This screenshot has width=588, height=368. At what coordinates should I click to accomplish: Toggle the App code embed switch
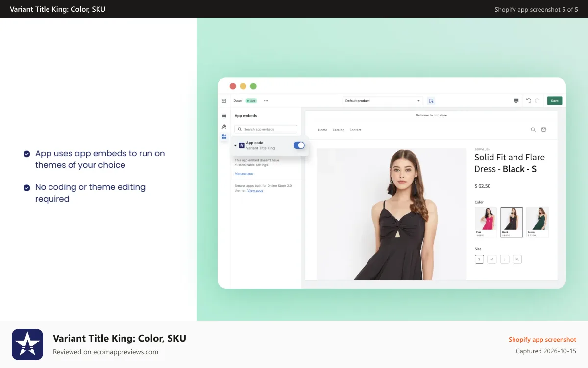point(299,145)
